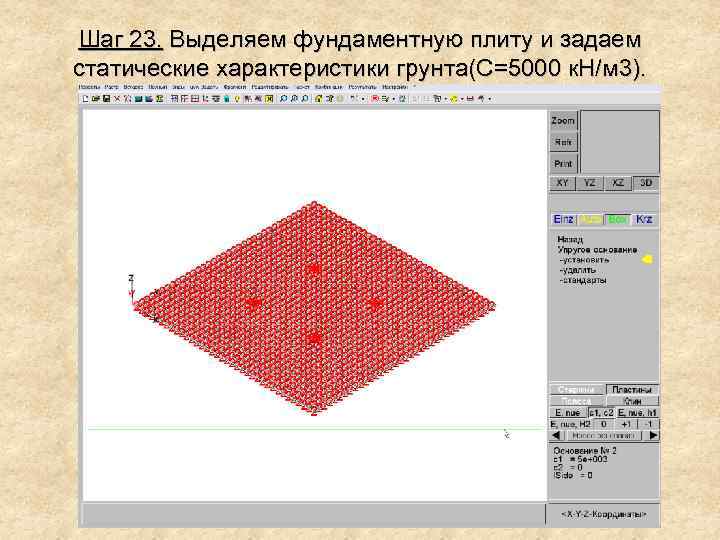Image resolution: width=720 pixels, height=540 pixels.
Task: Select the Клин tab
Action: point(632,401)
